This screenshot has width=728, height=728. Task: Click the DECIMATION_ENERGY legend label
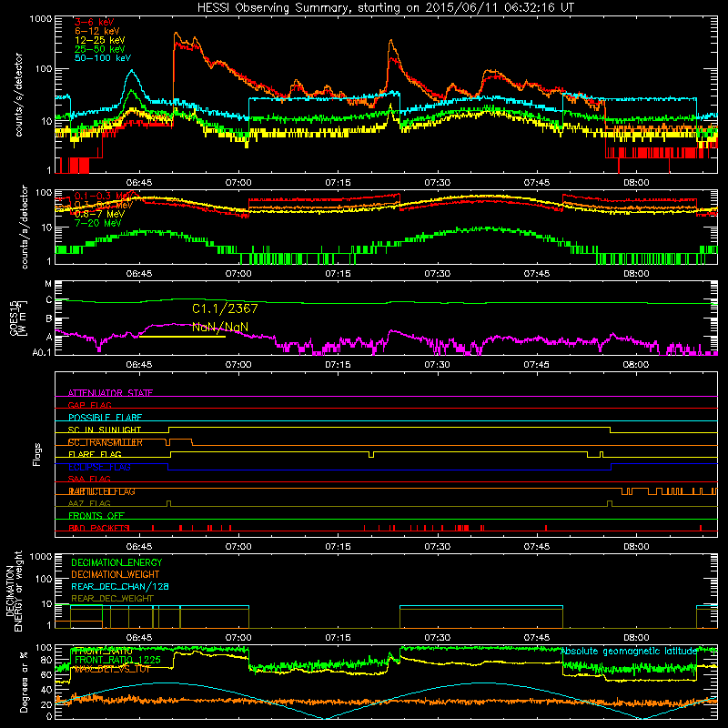(x=116, y=562)
